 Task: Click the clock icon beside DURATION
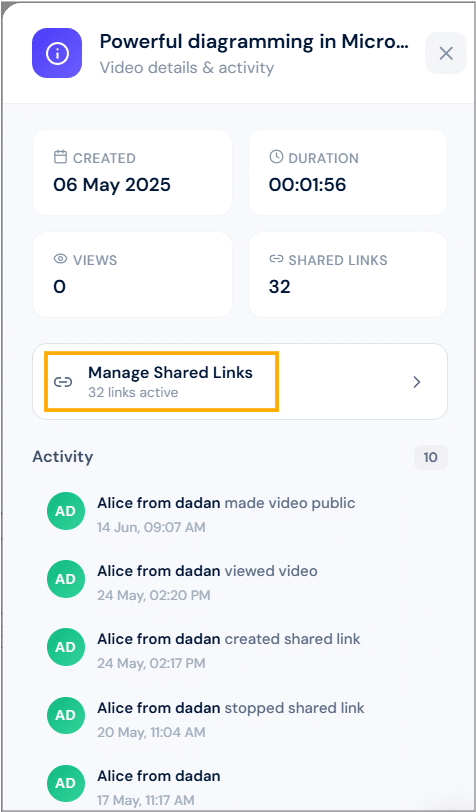click(276, 157)
